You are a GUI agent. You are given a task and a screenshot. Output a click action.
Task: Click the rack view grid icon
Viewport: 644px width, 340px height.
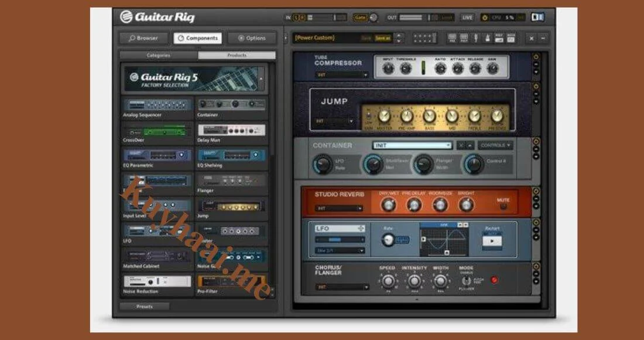click(x=424, y=38)
